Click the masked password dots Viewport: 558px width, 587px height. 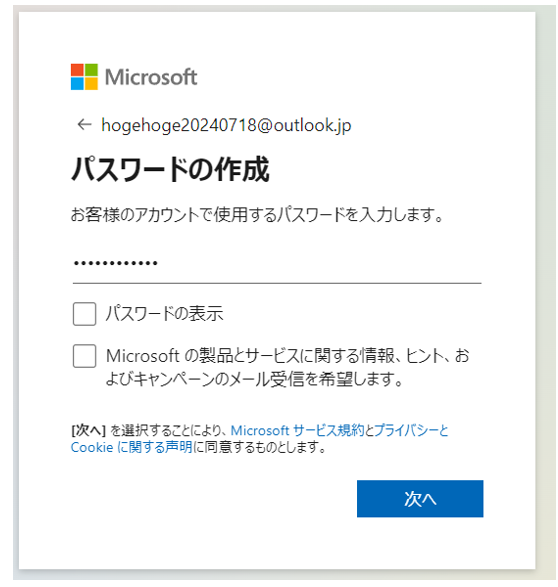116,263
